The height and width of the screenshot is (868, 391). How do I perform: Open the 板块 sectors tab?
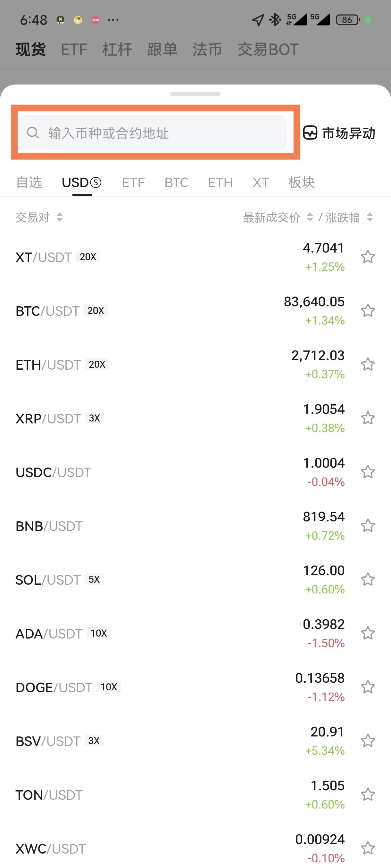coord(301,182)
